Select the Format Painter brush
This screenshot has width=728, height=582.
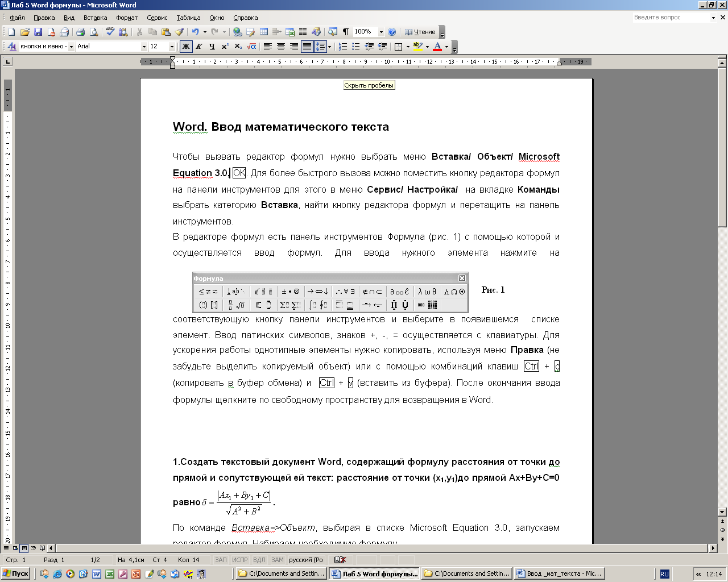180,32
